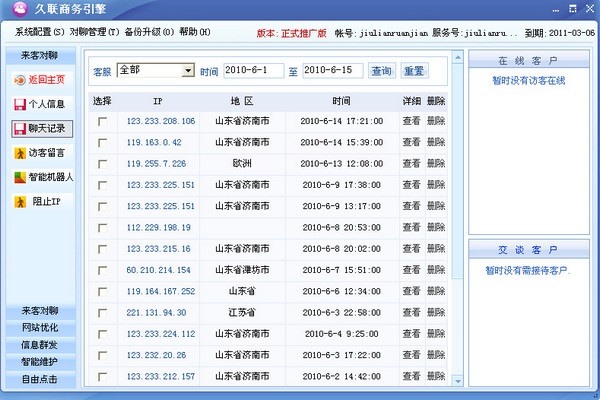
Task: Open 个人信息 personal info icon
Action: 19,103
